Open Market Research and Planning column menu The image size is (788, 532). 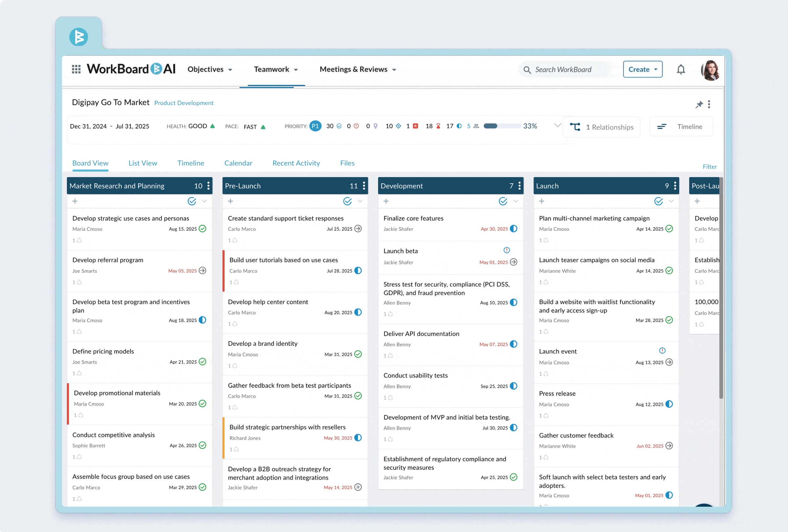[208, 186]
